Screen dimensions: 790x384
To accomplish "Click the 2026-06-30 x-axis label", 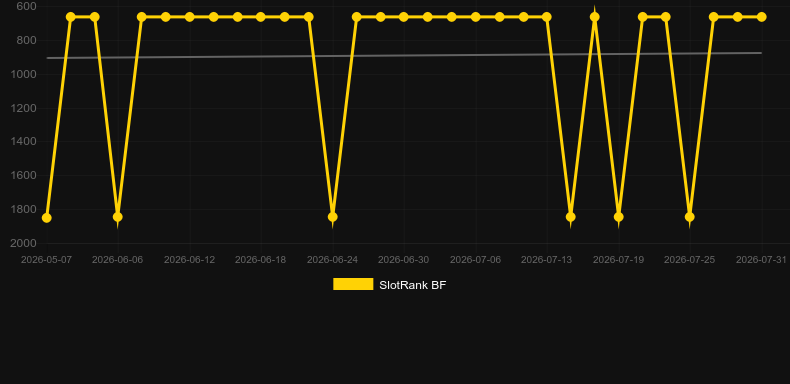I will [x=404, y=260].
